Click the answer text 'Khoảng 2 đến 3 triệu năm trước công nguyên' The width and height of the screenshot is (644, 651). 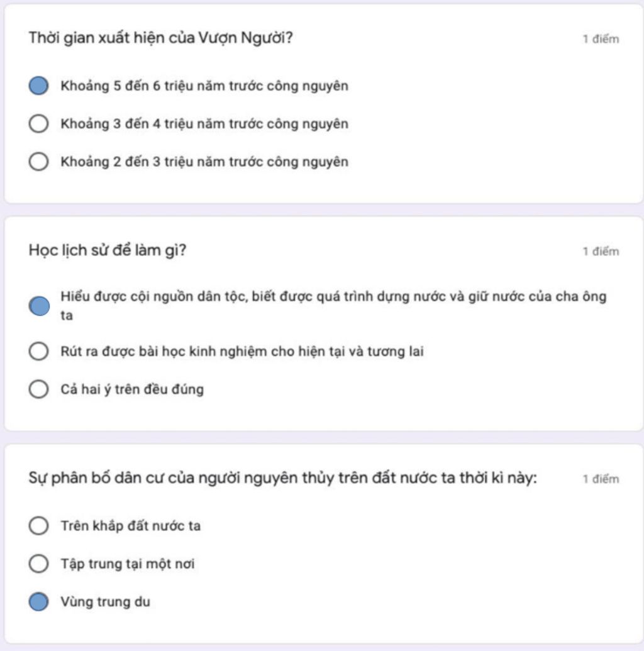(204, 162)
